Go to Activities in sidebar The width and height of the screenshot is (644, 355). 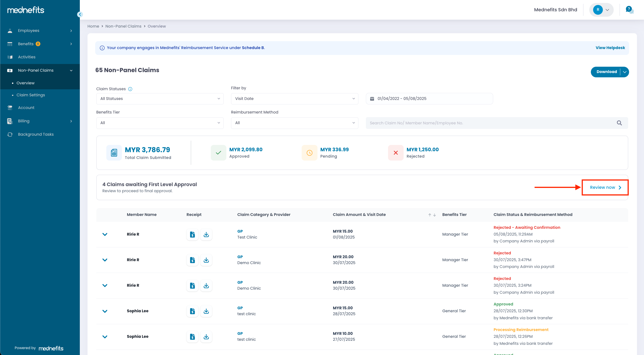40,57
